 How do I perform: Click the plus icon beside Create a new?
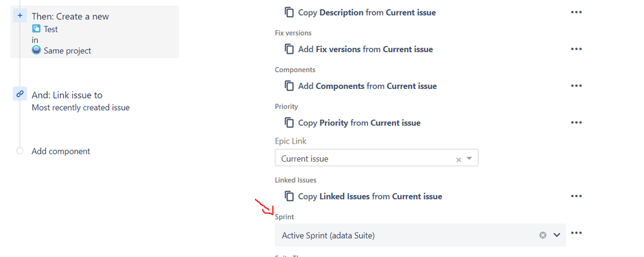20,15
